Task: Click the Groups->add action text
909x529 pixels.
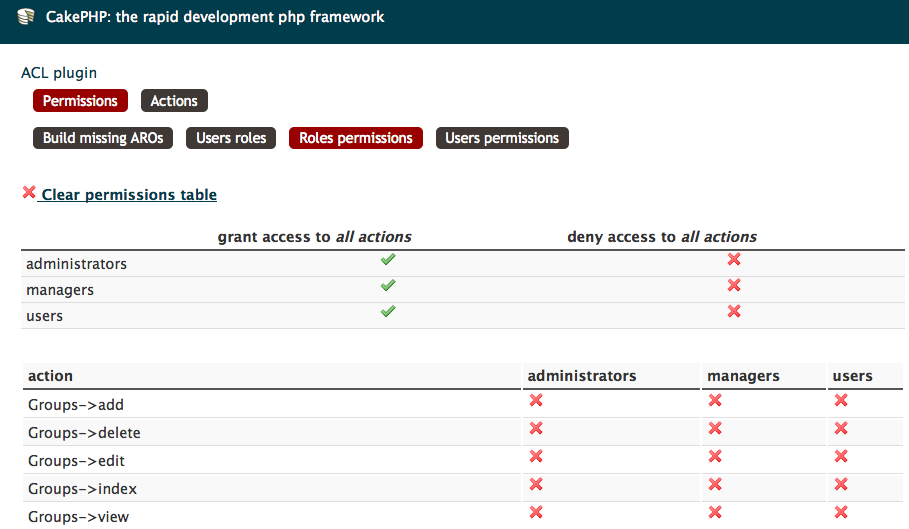Action: (75, 404)
